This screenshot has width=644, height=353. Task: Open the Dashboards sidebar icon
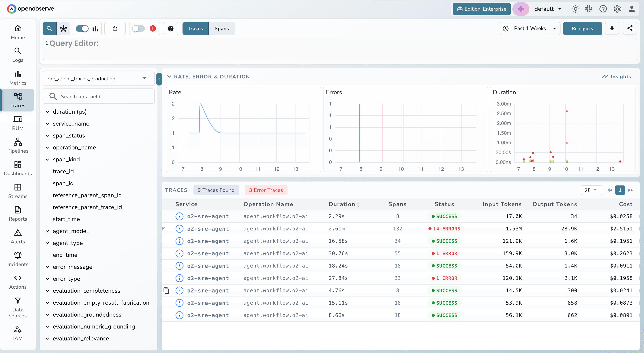(18, 168)
